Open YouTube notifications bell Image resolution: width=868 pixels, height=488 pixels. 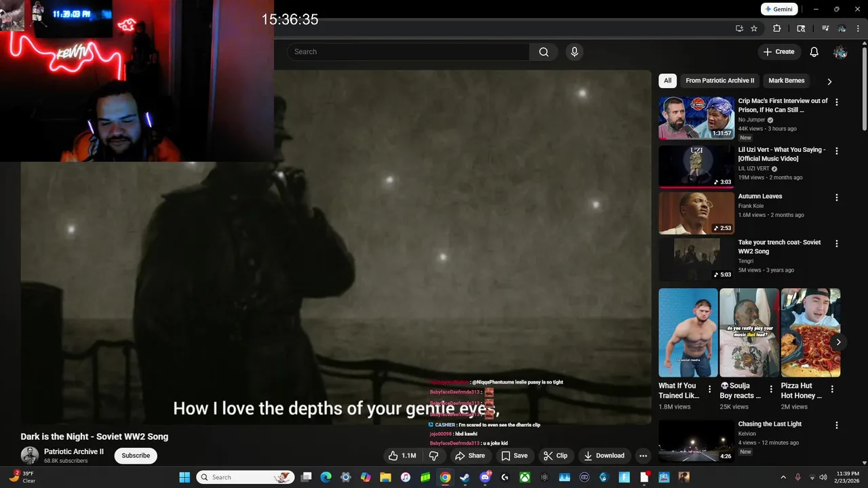click(x=814, y=52)
